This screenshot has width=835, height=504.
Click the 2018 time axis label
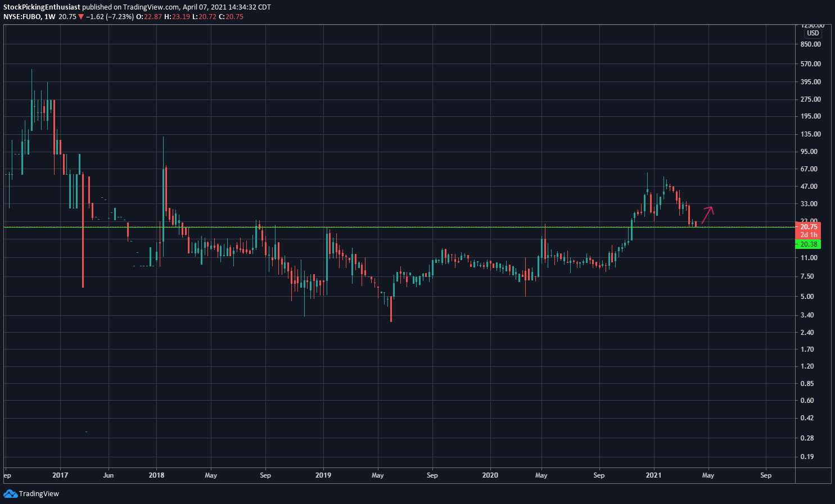157,475
